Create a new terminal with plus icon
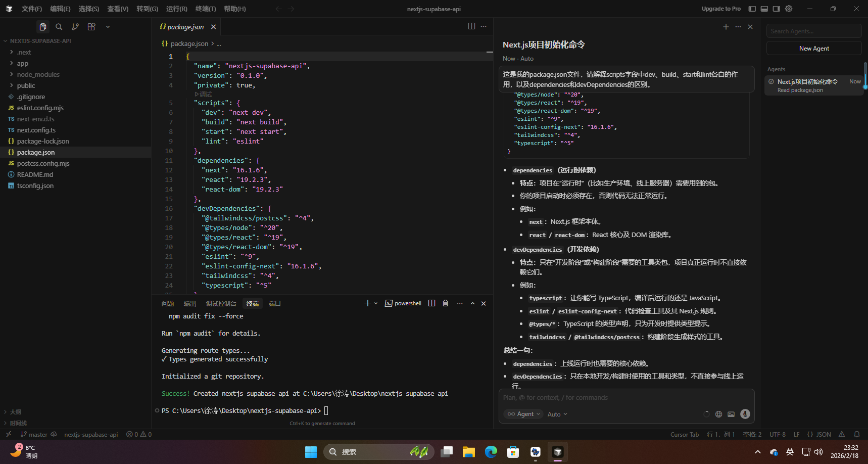Viewport: 868px width, 464px height. pyautogui.click(x=367, y=303)
